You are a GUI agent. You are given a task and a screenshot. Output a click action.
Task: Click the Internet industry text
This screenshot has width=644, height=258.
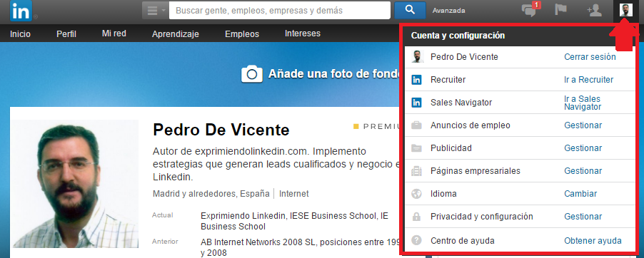point(293,194)
